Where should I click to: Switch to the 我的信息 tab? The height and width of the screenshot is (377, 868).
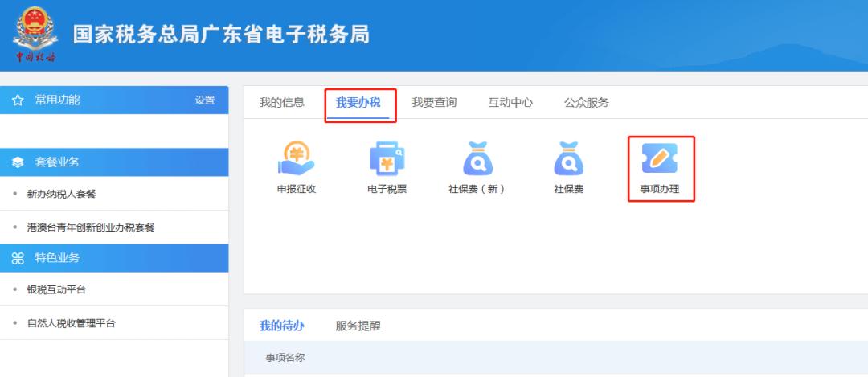pos(282,102)
